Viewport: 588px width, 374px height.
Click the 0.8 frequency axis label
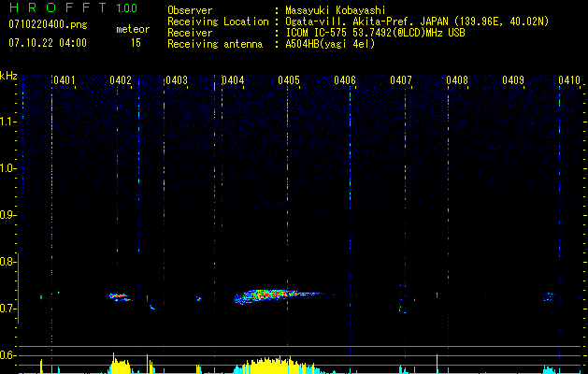[7, 262]
